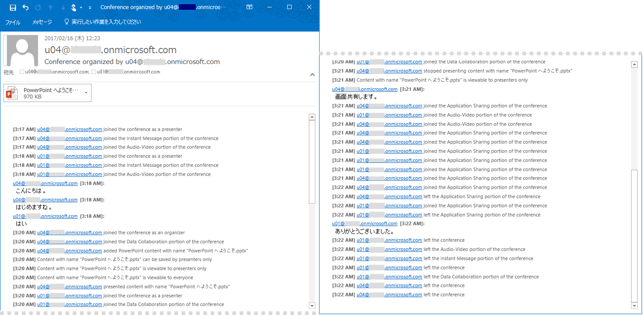Click text 'is viewable to everyone' row
Viewport: 644px width, 315px height.
168,277
